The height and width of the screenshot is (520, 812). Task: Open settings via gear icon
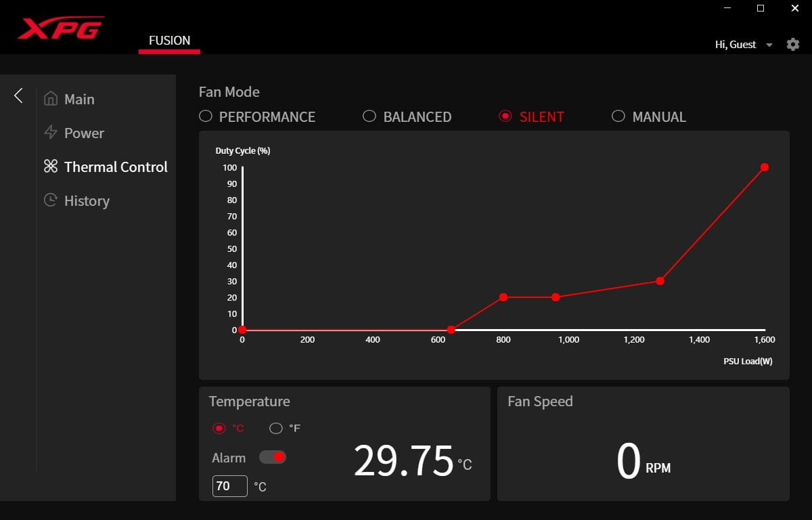point(793,45)
